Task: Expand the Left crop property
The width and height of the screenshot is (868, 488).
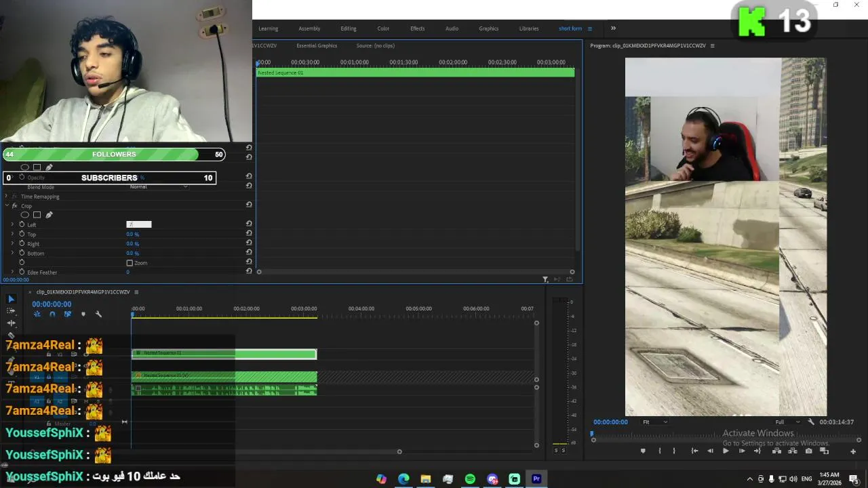Action: point(12,224)
